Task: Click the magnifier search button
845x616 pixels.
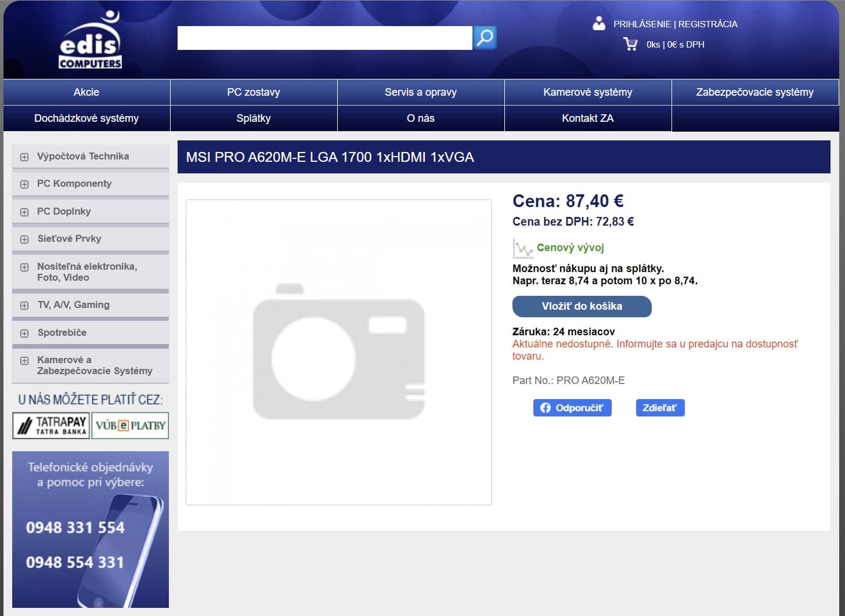Action: point(485,38)
